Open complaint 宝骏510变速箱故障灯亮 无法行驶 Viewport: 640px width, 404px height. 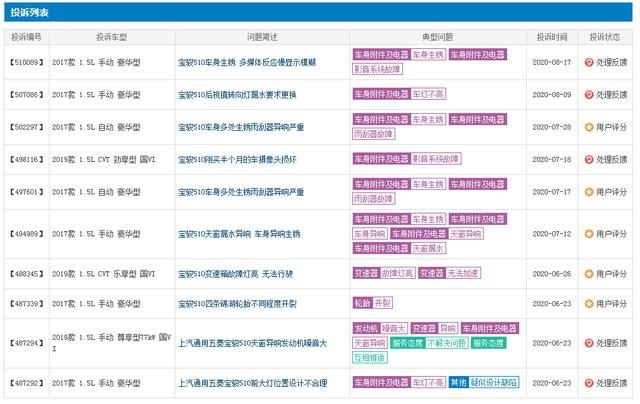pyautogui.click(x=235, y=274)
